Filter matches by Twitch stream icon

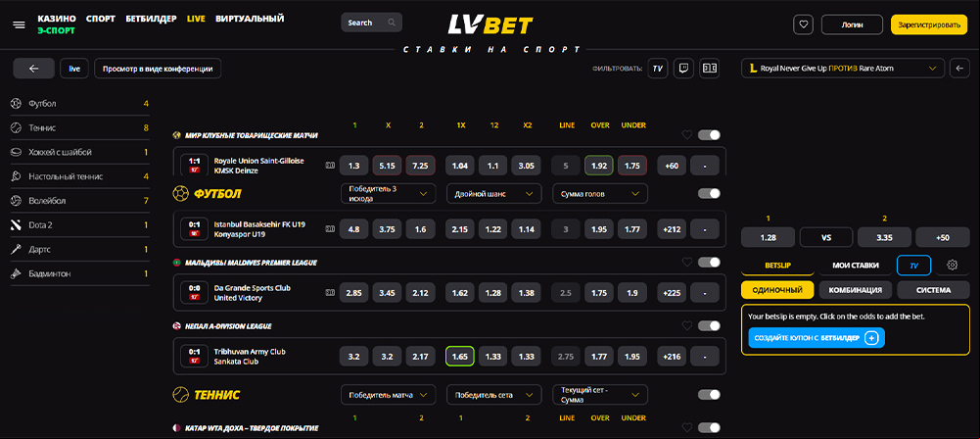tap(683, 69)
